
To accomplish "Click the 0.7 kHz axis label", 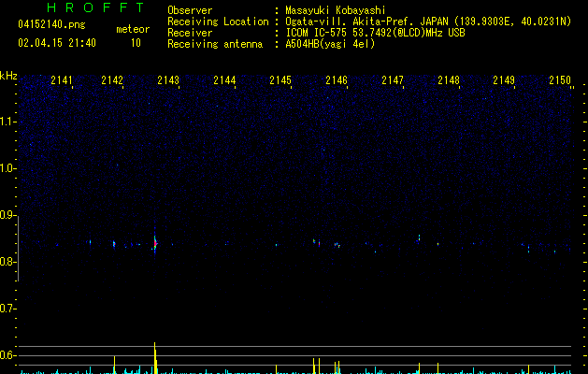I will click(x=7, y=309).
